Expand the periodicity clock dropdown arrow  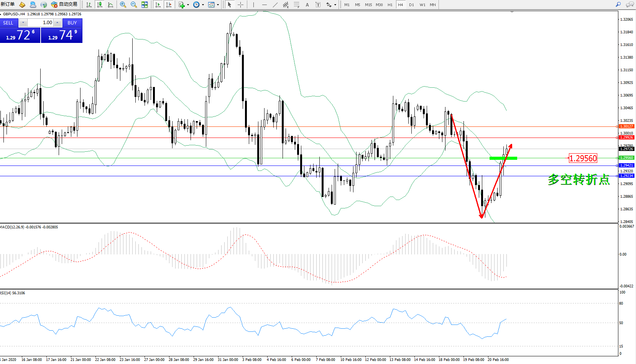(x=203, y=5)
